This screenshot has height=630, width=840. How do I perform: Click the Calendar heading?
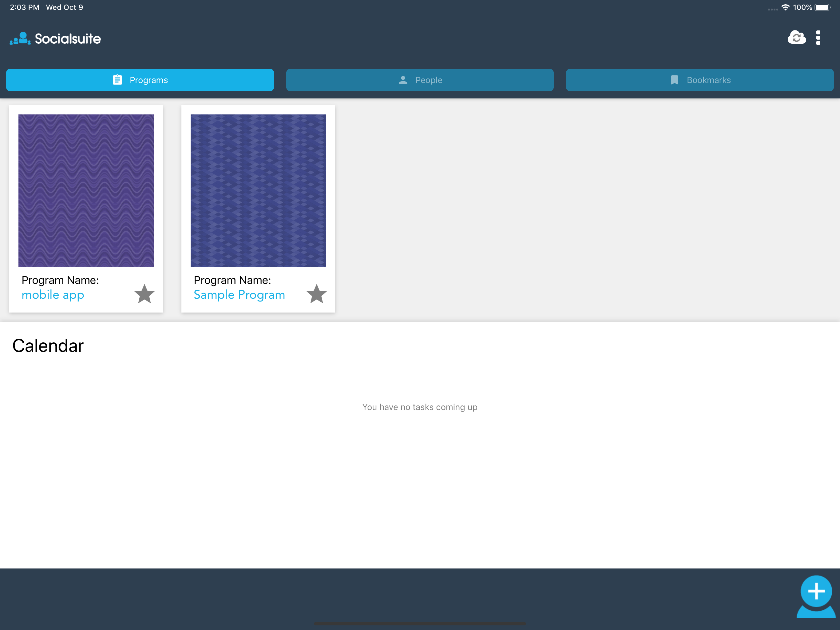[x=48, y=346]
